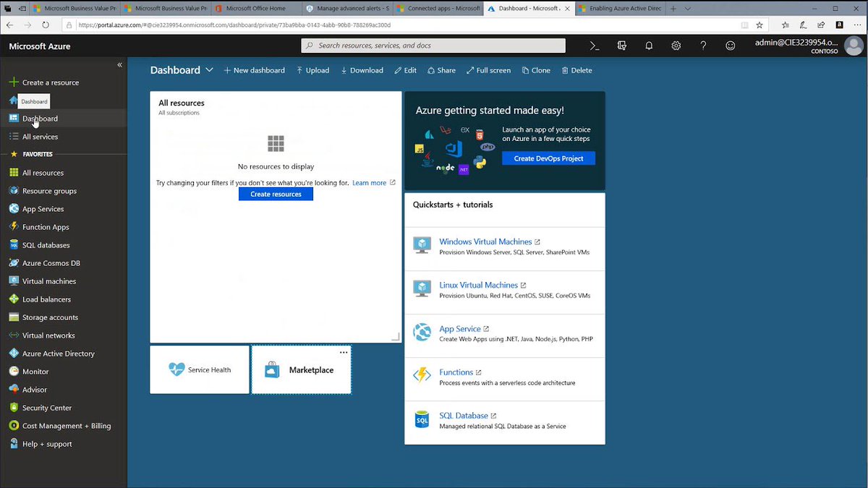Click New dashboard in the toolbar
The image size is (868, 488).
click(254, 70)
